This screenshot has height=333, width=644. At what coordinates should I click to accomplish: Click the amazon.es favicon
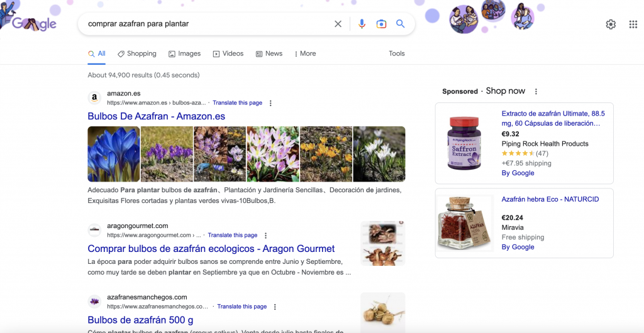pyautogui.click(x=94, y=97)
